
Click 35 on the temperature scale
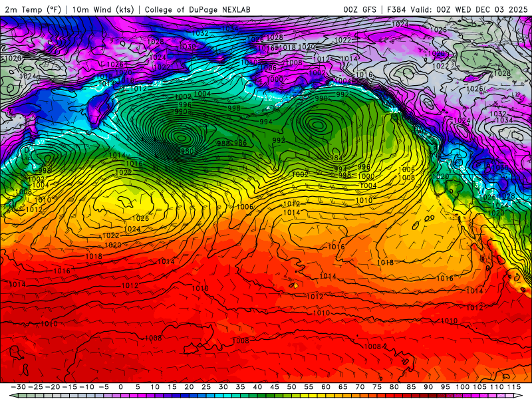(240, 387)
